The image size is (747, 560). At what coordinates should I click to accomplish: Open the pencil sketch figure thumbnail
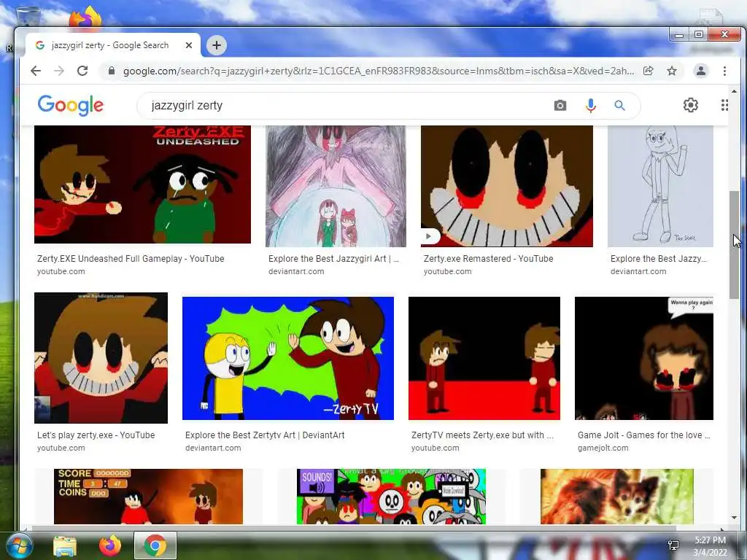(x=660, y=186)
